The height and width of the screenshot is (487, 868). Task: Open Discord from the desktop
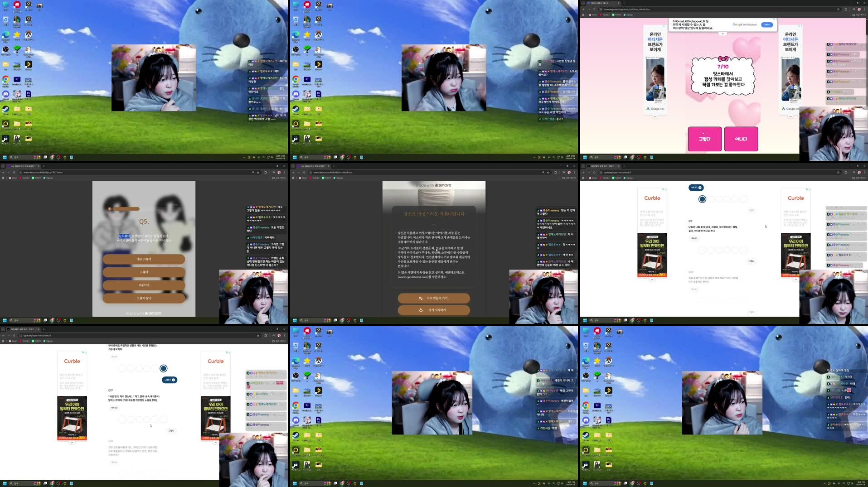click(x=5, y=93)
